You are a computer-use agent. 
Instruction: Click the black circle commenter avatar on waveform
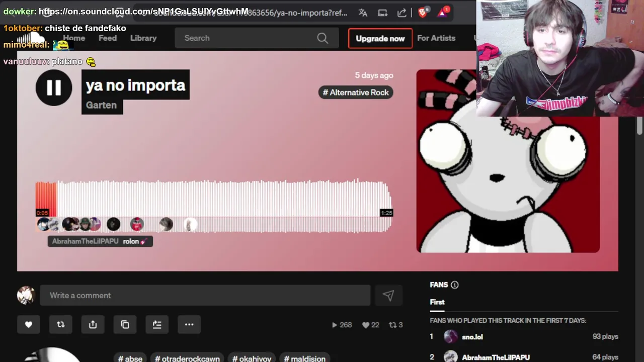114,224
